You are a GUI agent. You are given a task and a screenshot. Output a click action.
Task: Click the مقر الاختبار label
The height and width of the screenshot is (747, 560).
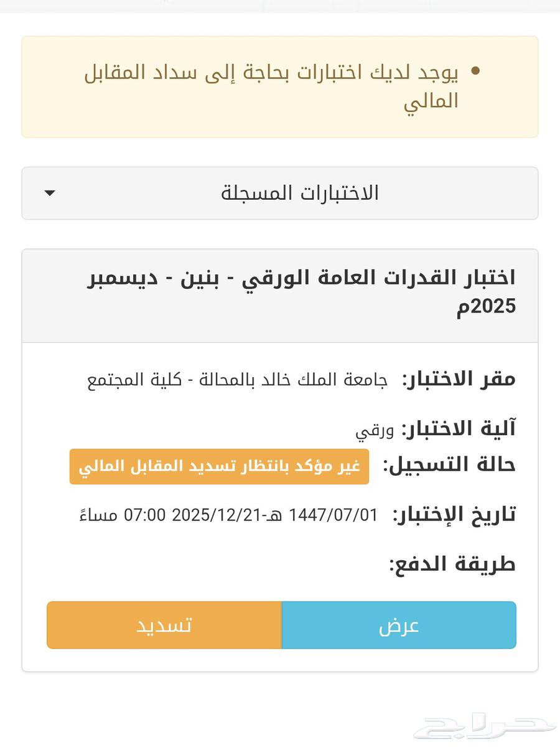(459, 379)
